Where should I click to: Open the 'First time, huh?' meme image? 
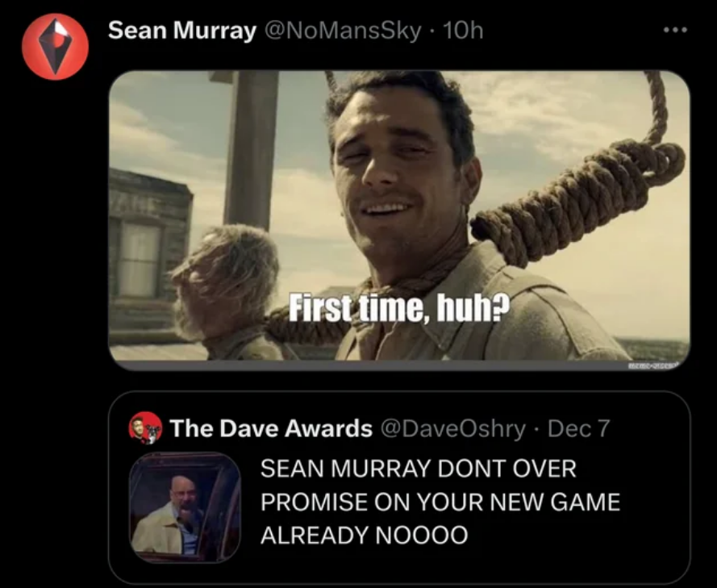(x=399, y=220)
